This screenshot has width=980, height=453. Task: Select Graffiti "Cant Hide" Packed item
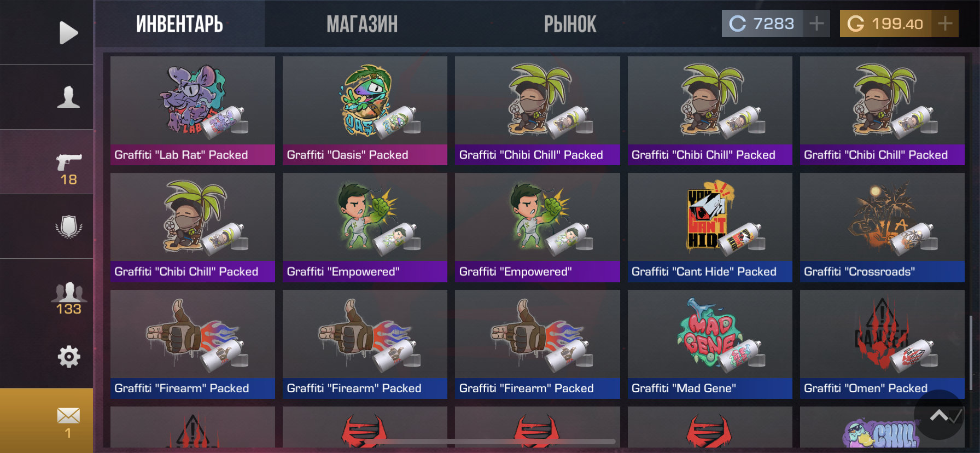[710, 228]
